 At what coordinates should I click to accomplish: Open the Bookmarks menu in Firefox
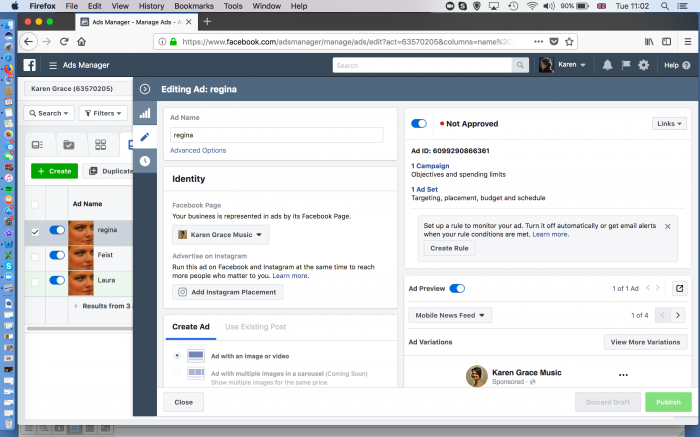coord(194,6)
